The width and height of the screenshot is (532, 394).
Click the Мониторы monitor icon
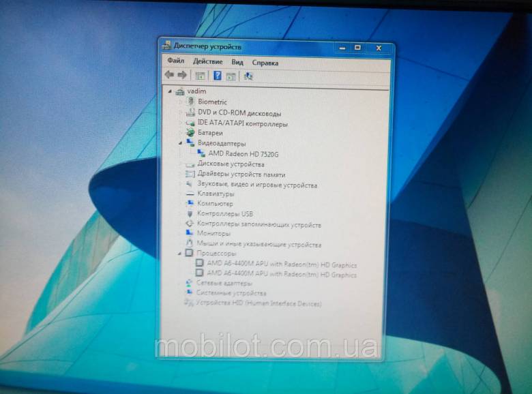point(190,233)
